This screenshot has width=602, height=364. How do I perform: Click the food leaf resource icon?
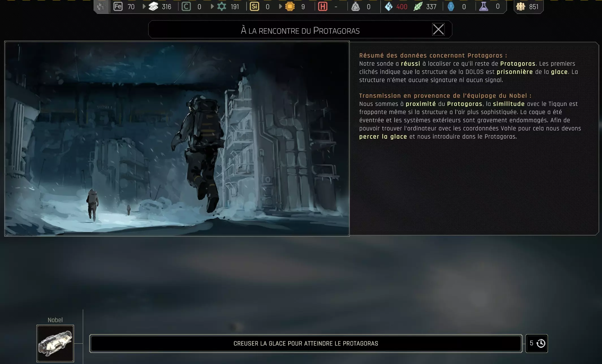coord(418,6)
